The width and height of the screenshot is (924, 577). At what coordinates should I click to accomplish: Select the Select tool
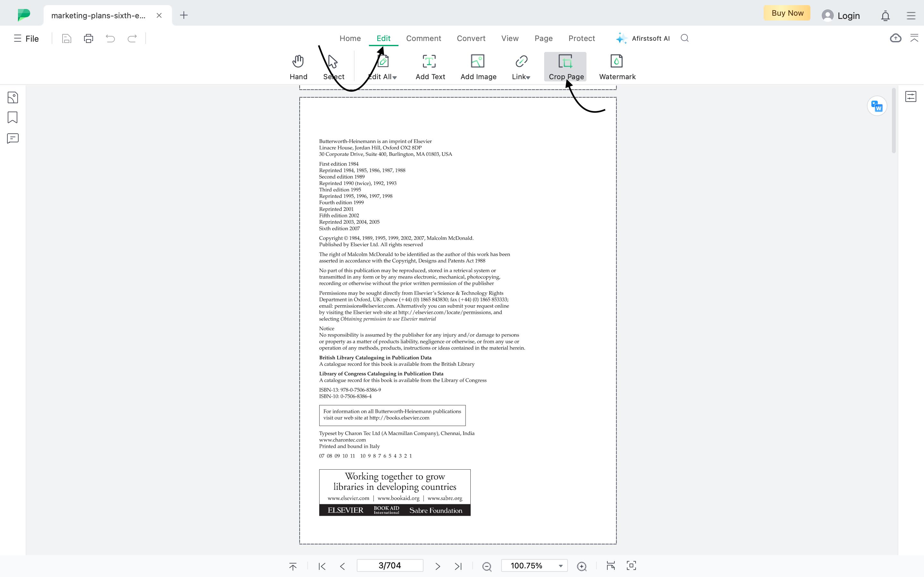coord(333,66)
